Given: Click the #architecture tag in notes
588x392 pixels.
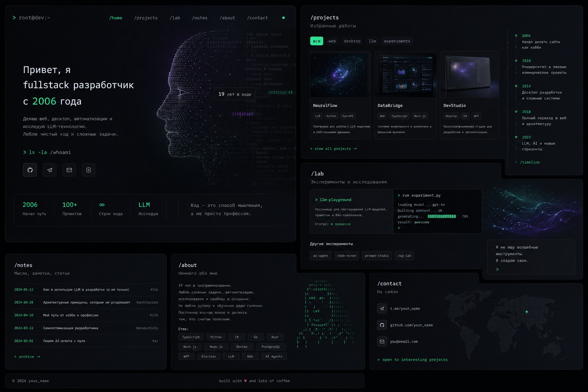Looking at the screenshot, I should click(x=147, y=302).
